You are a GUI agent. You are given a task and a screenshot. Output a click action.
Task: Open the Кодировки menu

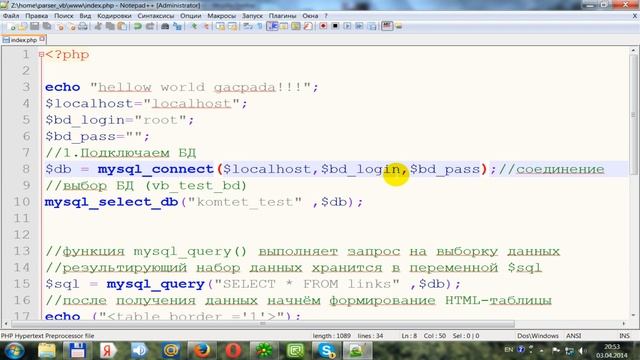click(114, 16)
